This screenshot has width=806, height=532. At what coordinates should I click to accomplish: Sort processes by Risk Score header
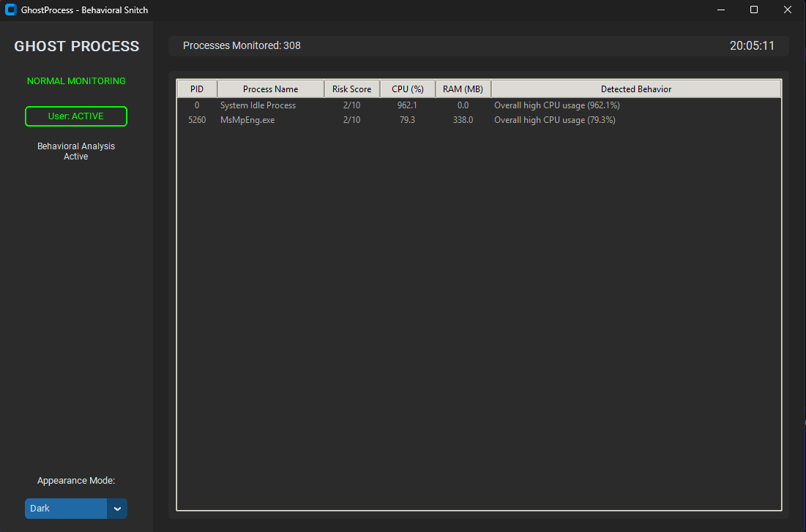(351, 89)
